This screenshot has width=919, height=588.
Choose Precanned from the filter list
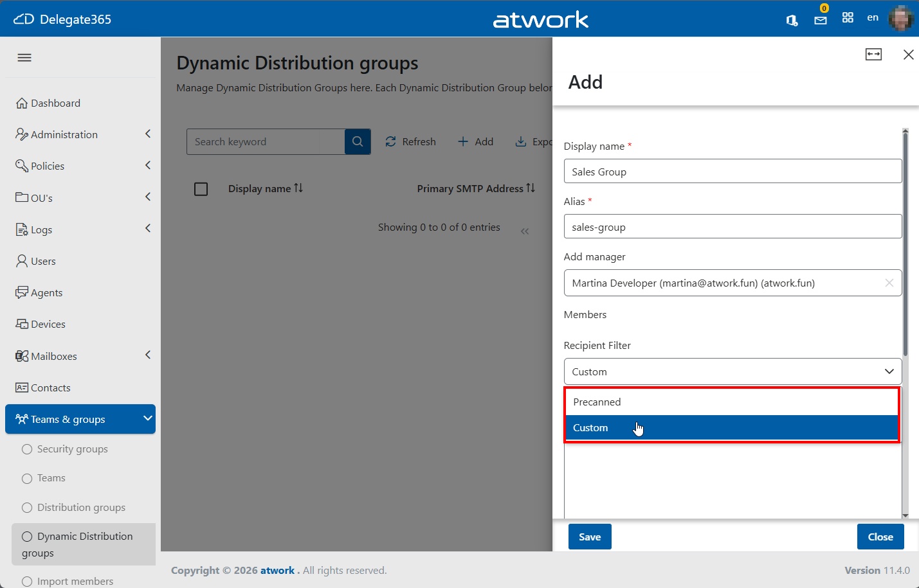(732, 402)
